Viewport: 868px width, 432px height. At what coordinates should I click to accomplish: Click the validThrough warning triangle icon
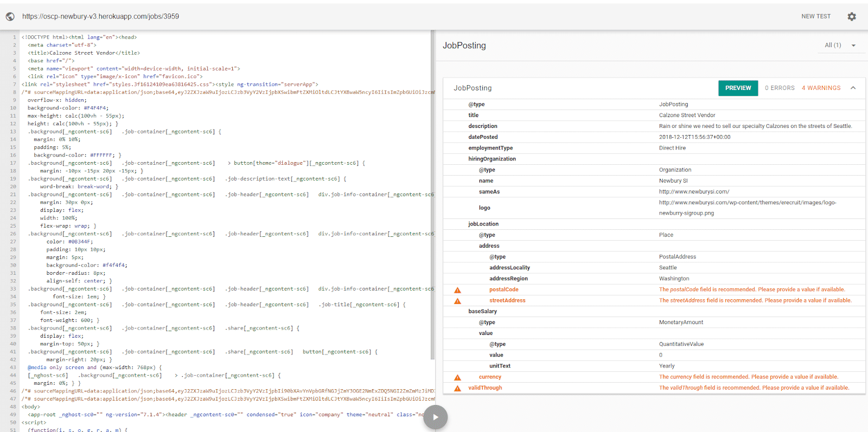457,388
